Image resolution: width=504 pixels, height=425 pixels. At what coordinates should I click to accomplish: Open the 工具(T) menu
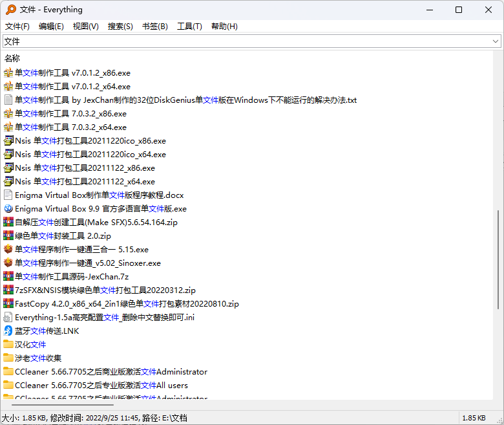click(x=189, y=27)
